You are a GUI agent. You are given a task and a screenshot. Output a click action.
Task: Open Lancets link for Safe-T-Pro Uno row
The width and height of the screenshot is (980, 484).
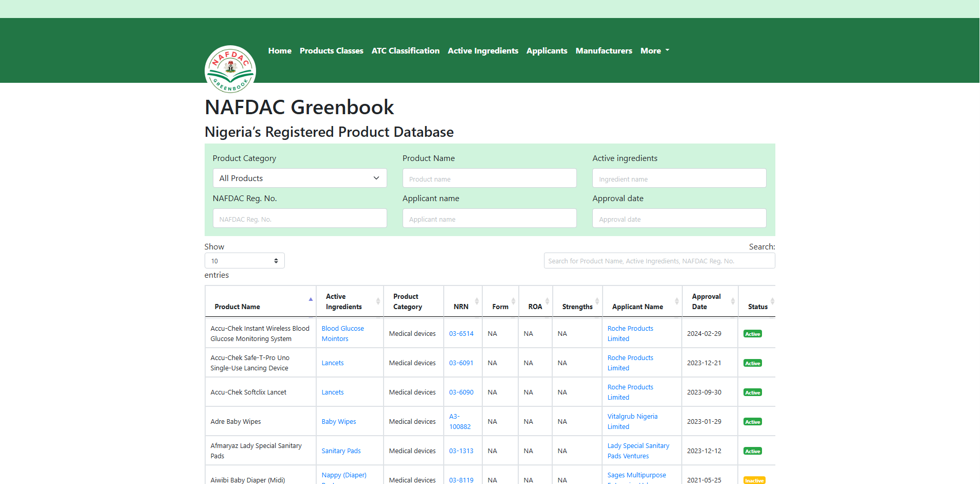click(333, 363)
